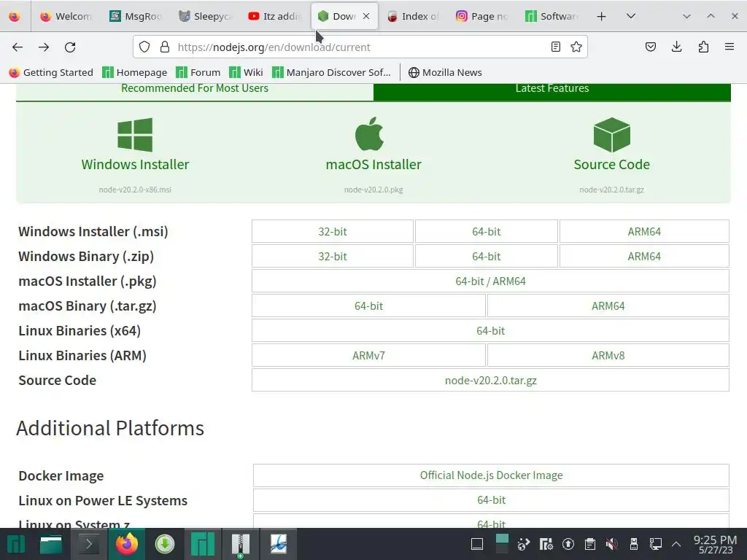Expand hidden system tray icons arrow
This screenshot has height=560, width=747.
click(676, 544)
